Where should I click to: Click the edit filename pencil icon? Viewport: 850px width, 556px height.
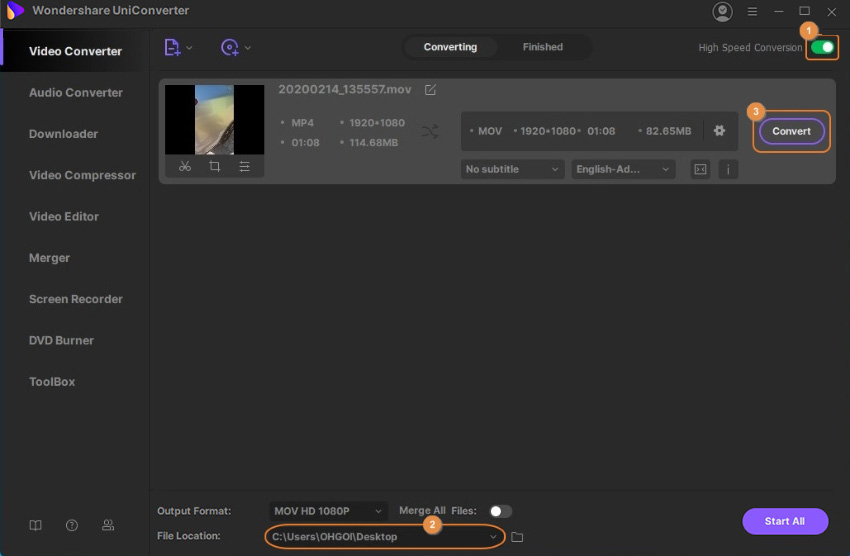430,90
